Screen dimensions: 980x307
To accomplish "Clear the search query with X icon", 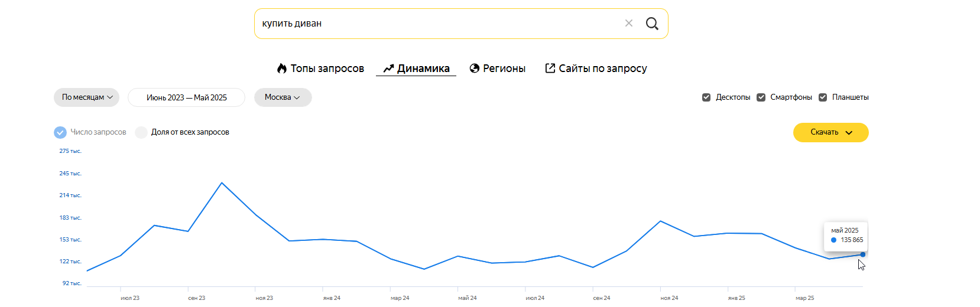I will tap(629, 24).
